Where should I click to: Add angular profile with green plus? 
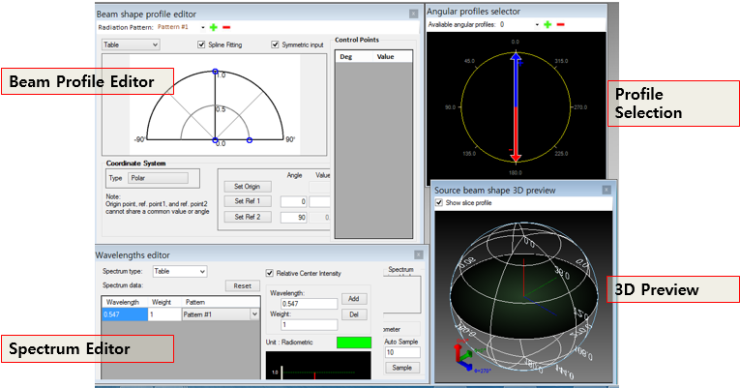[x=547, y=25]
